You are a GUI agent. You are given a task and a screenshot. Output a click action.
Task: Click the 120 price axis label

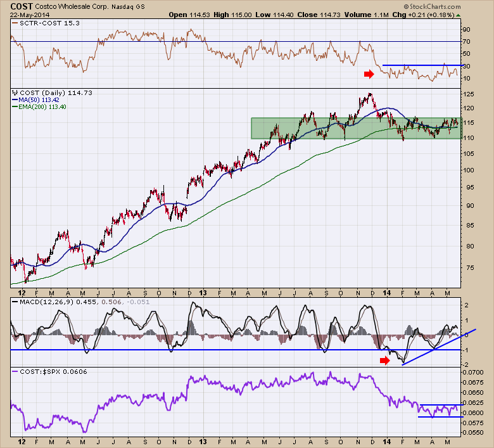pyautogui.click(x=469, y=108)
